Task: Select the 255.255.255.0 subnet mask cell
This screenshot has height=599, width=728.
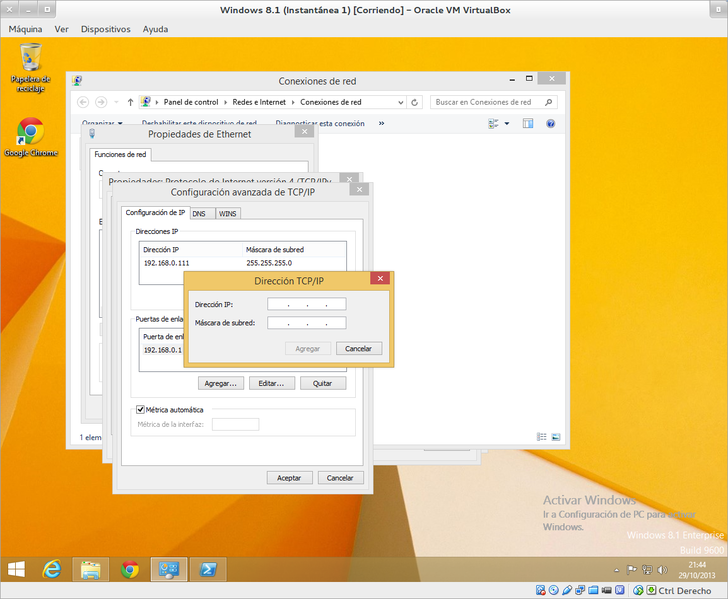Action: click(x=269, y=263)
